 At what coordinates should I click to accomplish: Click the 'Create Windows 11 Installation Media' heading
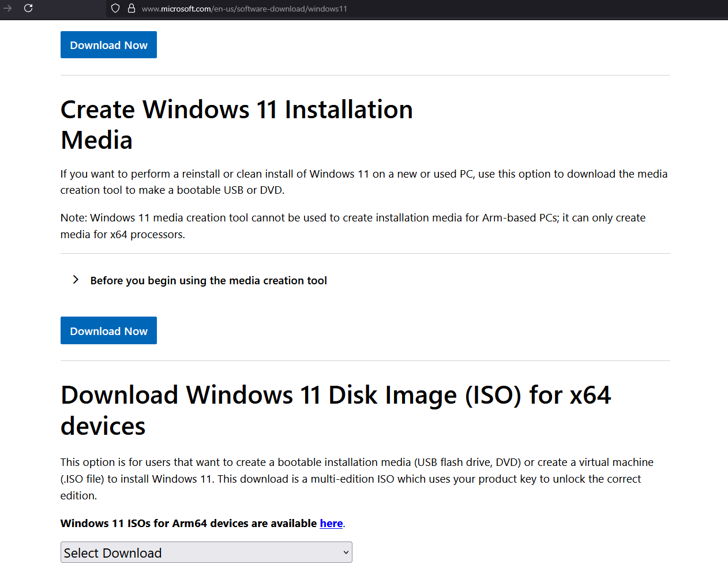click(237, 125)
